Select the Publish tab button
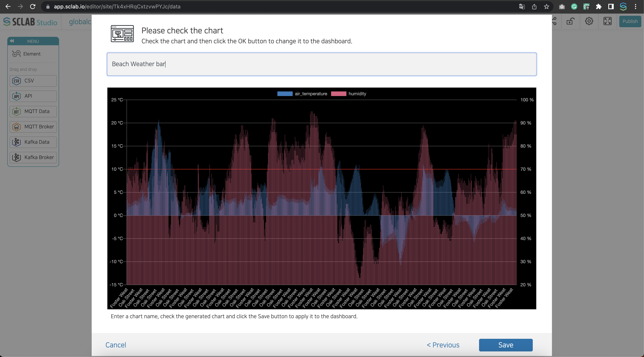The width and height of the screenshot is (644, 357). [629, 21]
